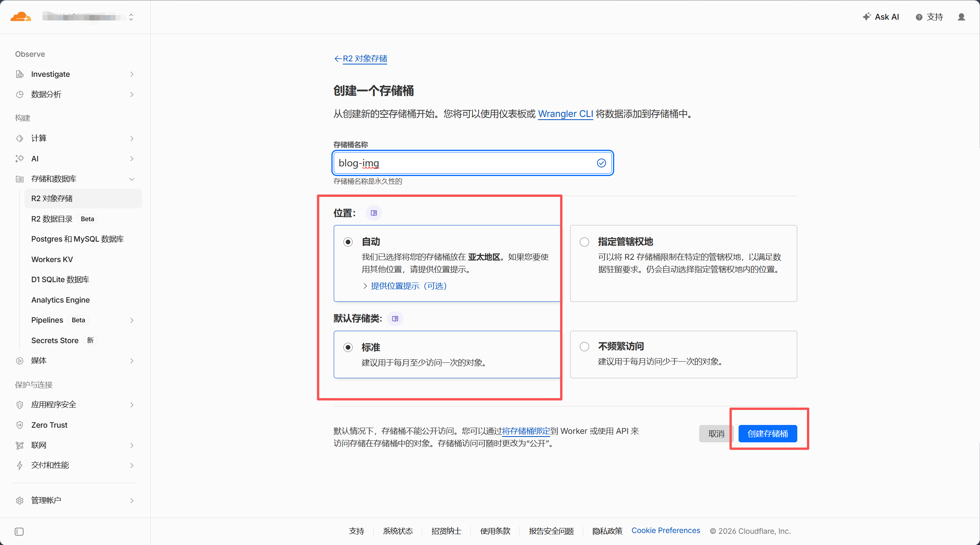Image resolution: width=980 pixels, height=545 pixels.
Task: Open the Wrangler CLI link
Action: click(x=565, y=114)
